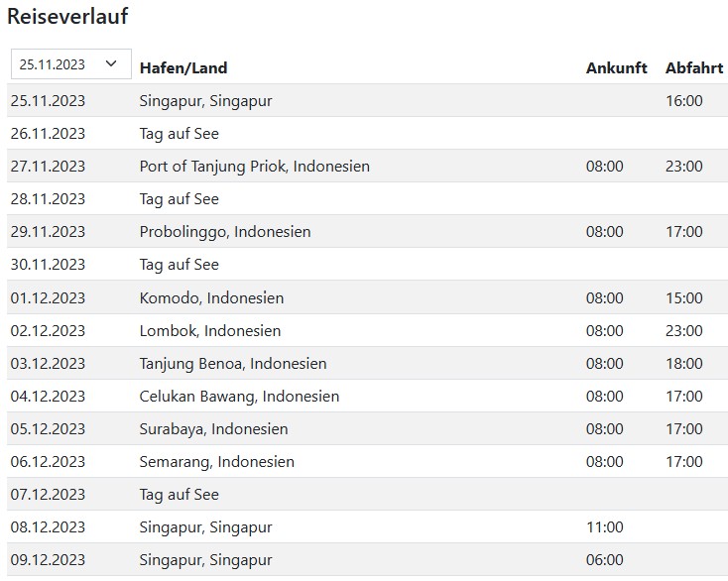Select Surabaya, Indonesien port
Image resolution: width=728 pixels, height=581 pixels.
[213, 428]
